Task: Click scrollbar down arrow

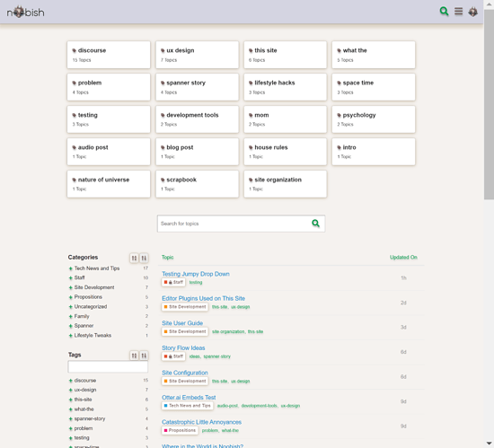Action: click(x=489, y=444)
